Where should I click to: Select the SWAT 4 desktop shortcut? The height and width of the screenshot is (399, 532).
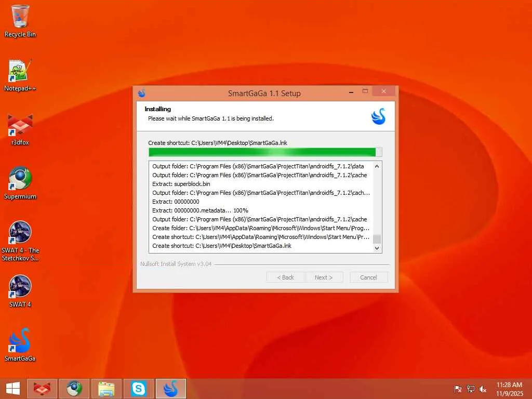tap(20, 291)
